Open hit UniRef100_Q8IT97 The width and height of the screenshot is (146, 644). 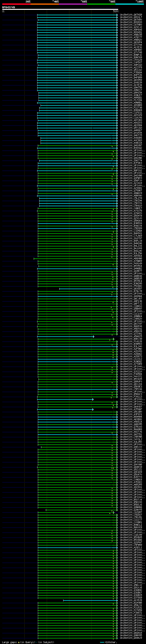[x=131, y=324]
